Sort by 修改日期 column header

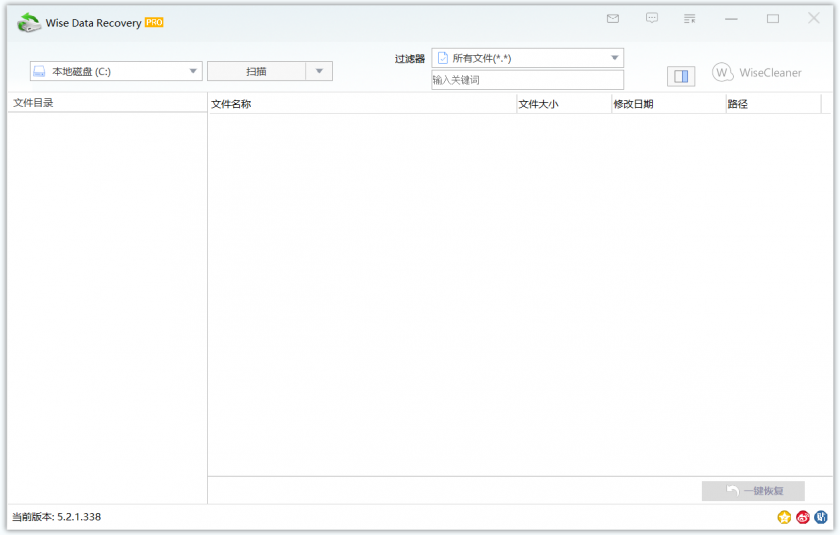[x=668, y=104]
